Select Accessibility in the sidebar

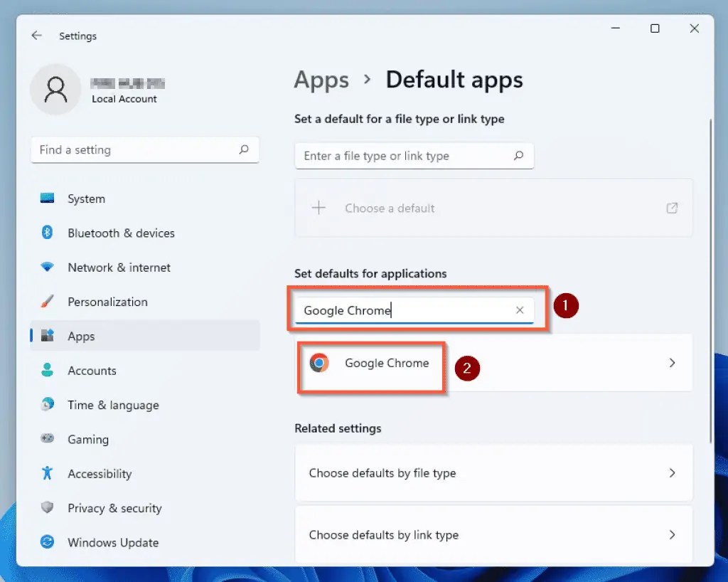tap(145, 473)
